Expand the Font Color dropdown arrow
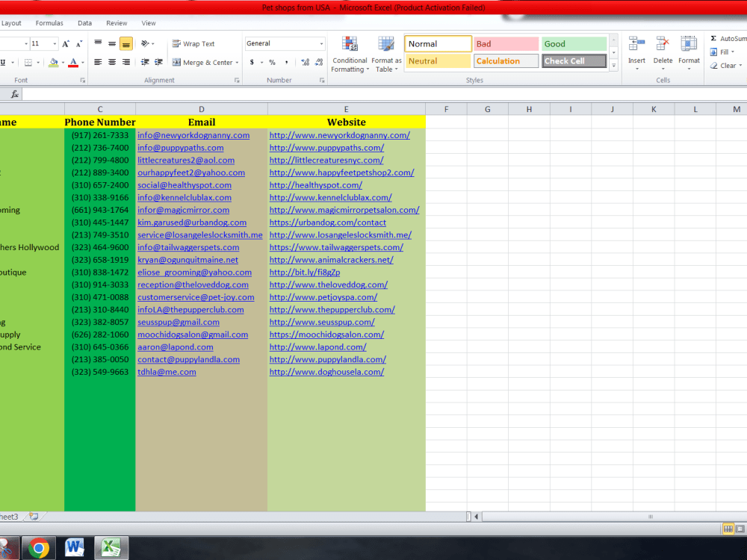Viewport: 747px width, 560px height. point(83,63)
